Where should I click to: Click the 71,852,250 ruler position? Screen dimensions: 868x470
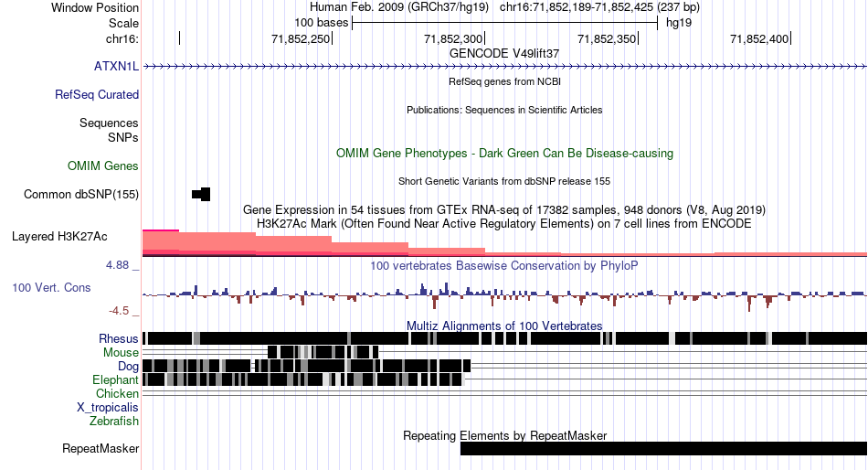click(x=301, y=39)
